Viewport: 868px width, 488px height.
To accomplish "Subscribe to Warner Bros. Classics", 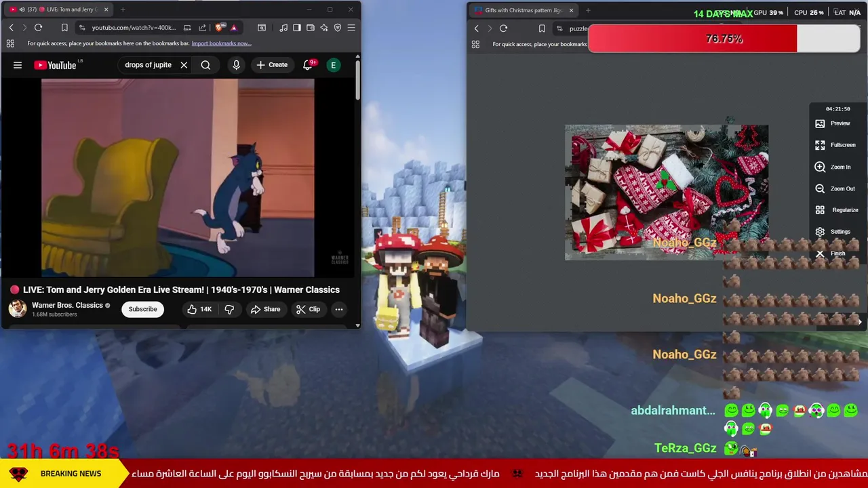I will click(142, 309).
